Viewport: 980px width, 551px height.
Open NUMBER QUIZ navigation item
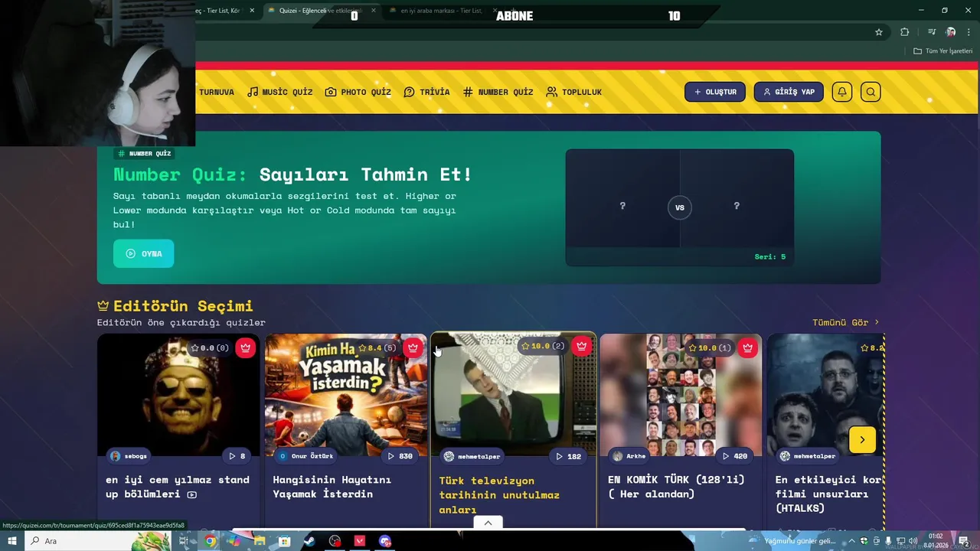click(498, 92)
